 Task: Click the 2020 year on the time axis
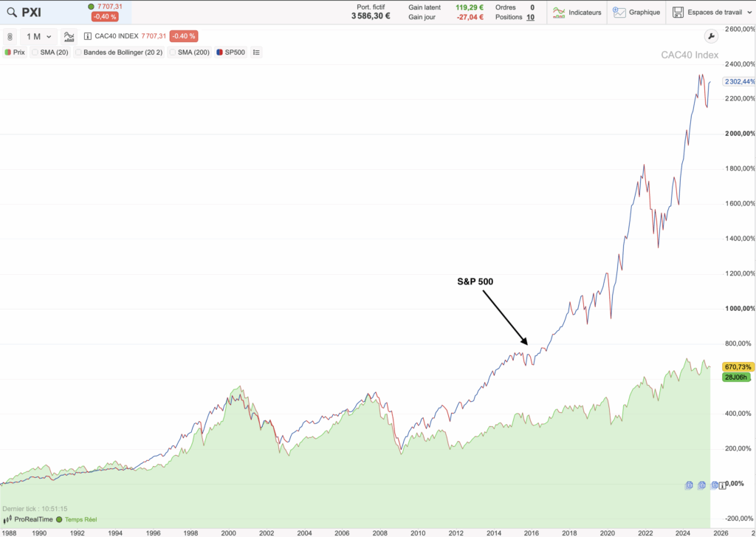tap(608, 533)
